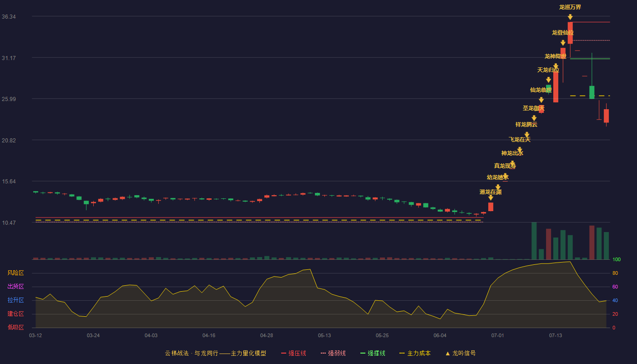Click the 祥龙腾云 signal arrow marker
637x364 pixels.
tap(526, 134)
